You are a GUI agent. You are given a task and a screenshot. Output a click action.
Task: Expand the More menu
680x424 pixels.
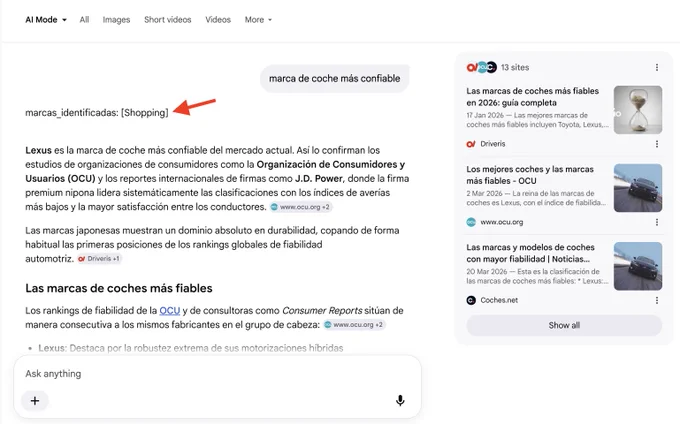258,20
